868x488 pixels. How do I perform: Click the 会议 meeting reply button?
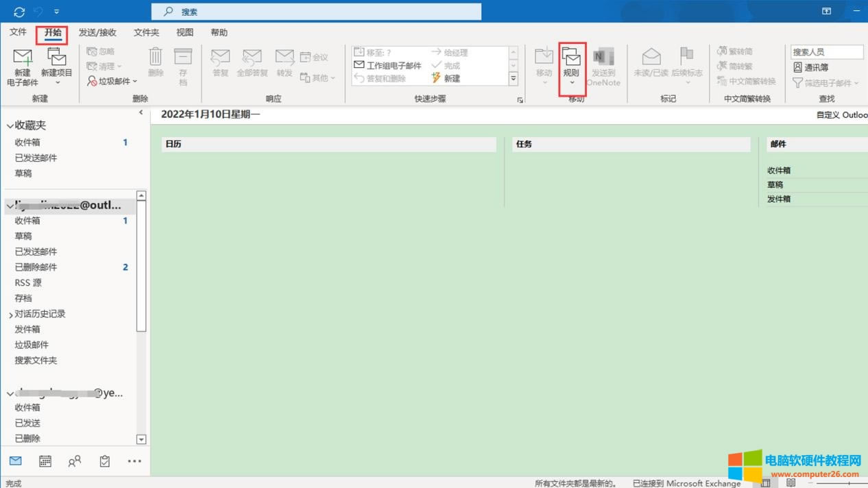(314, 58)
